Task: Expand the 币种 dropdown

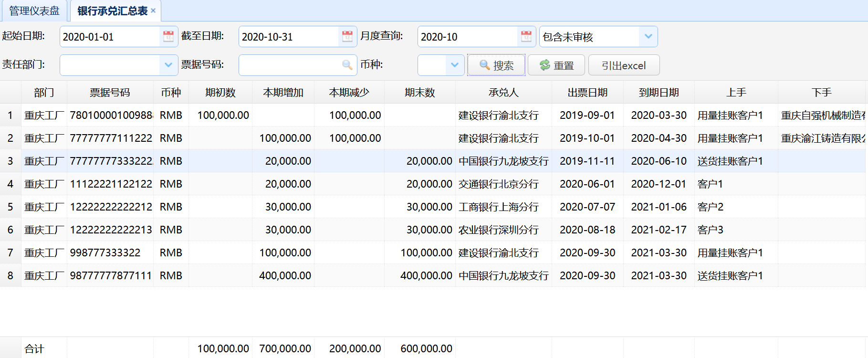Action: pos(454,65)
